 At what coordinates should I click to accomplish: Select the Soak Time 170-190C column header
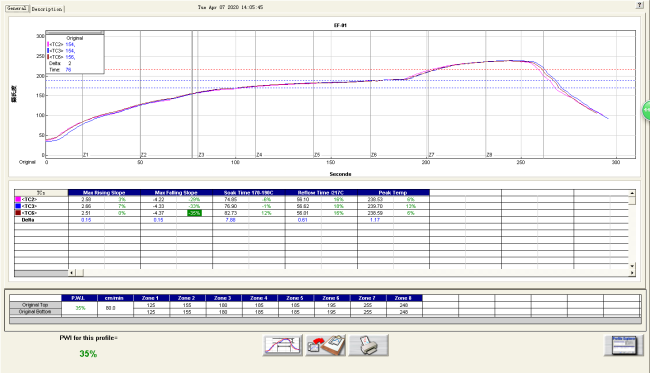(x=248, y=193)
